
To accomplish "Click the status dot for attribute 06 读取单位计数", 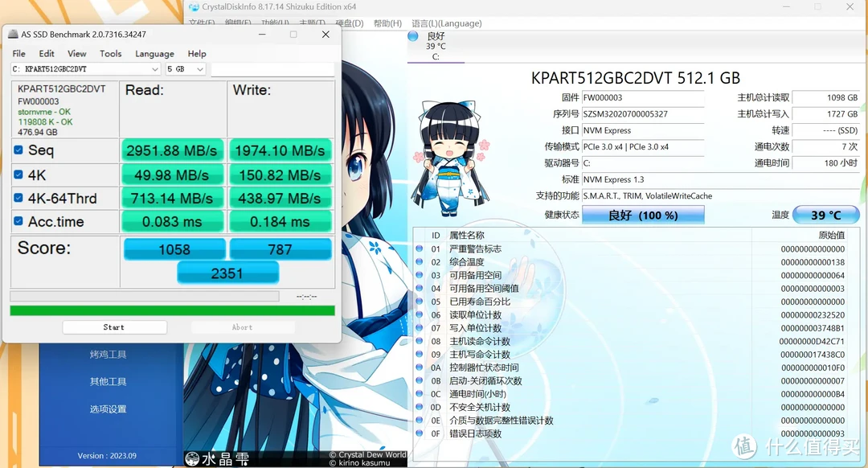I will coord(420,314).
